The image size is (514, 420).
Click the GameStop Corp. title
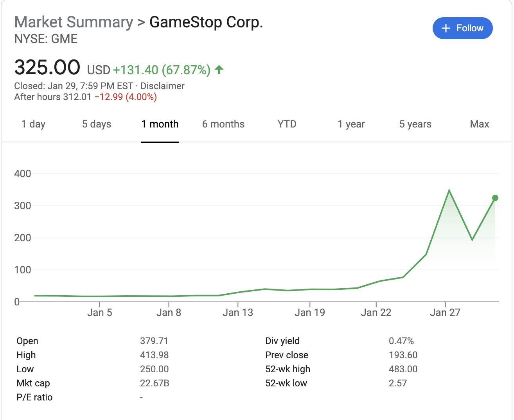(206, 22)
